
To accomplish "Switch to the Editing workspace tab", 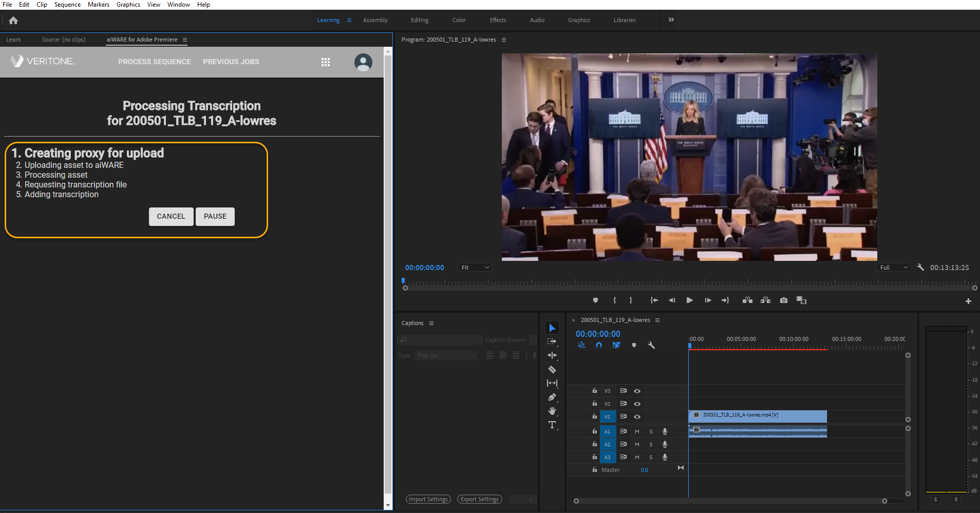I will tap(419, 20).
